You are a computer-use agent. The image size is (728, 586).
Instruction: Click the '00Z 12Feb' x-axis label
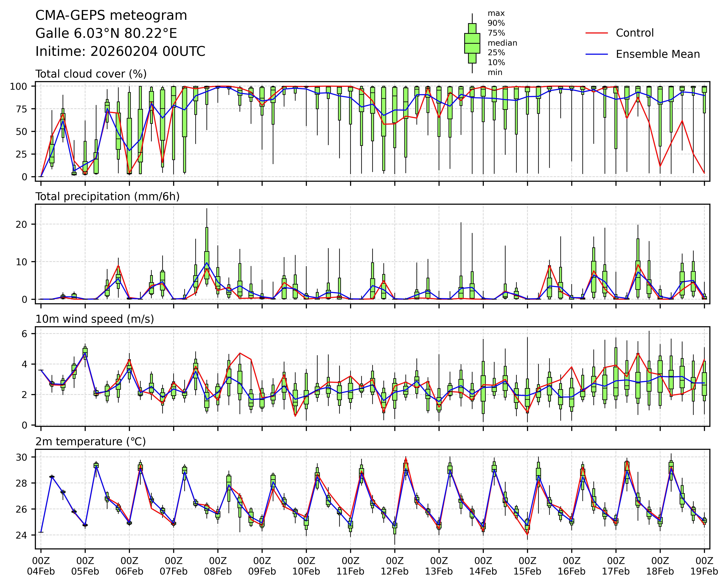[x=395, y=566]
